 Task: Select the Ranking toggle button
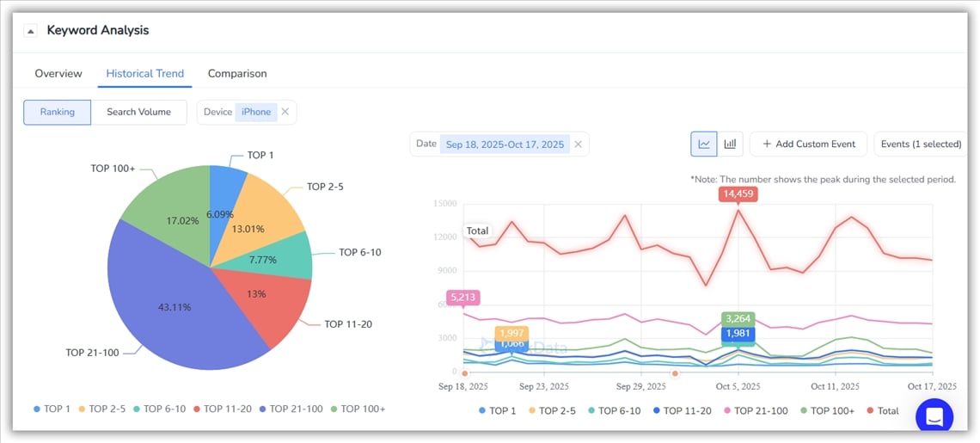point(57,112)
